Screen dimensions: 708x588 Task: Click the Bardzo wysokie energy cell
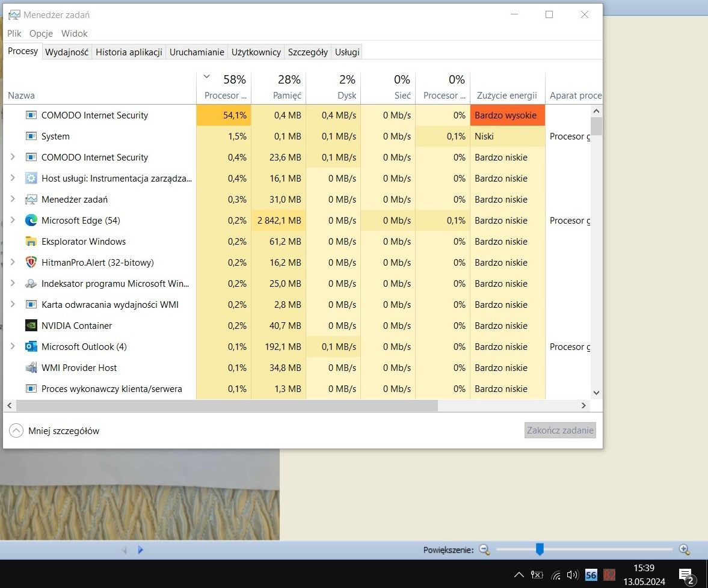point(508,115)
